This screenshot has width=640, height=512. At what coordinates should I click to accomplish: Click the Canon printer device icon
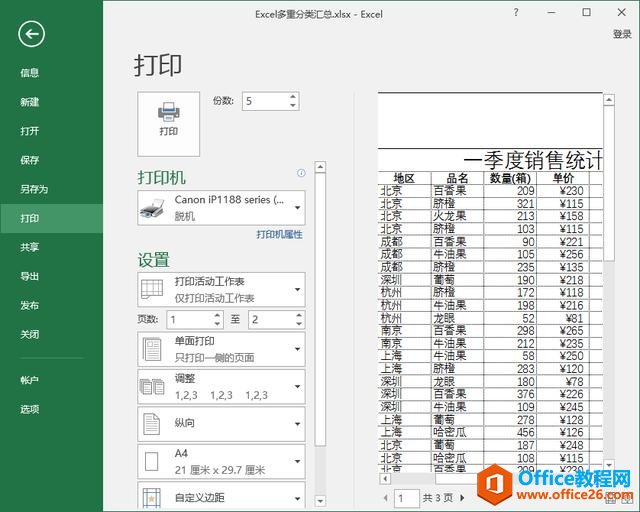(152, 208)
